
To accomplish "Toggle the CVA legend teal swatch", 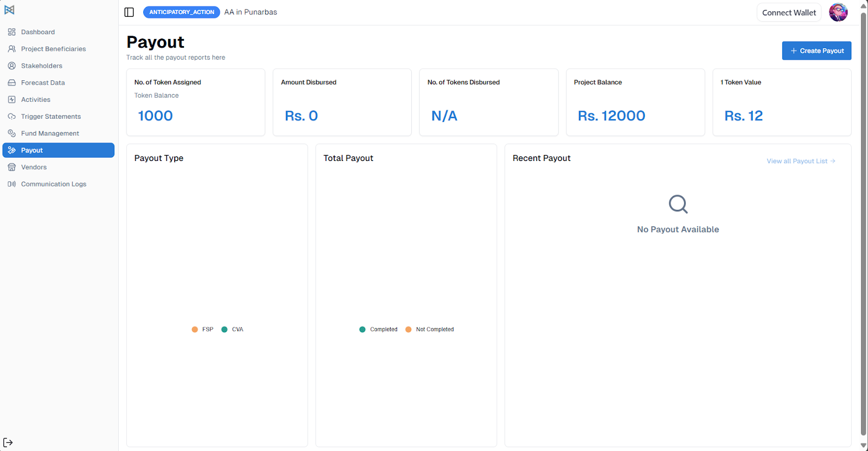I will [x=225, y=329].
